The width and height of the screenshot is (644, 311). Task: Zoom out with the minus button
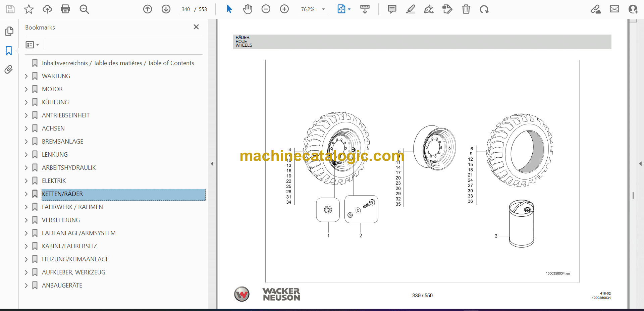(266, 9)
